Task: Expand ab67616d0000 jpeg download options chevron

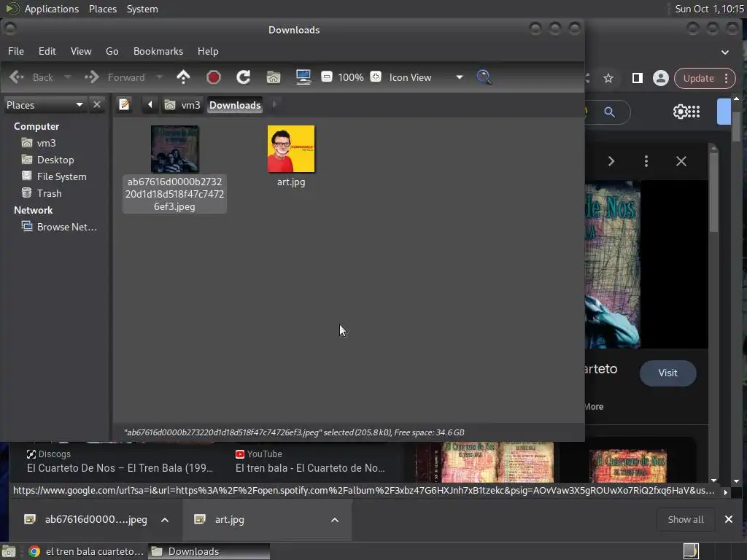Action: click(x=165, y=520)
